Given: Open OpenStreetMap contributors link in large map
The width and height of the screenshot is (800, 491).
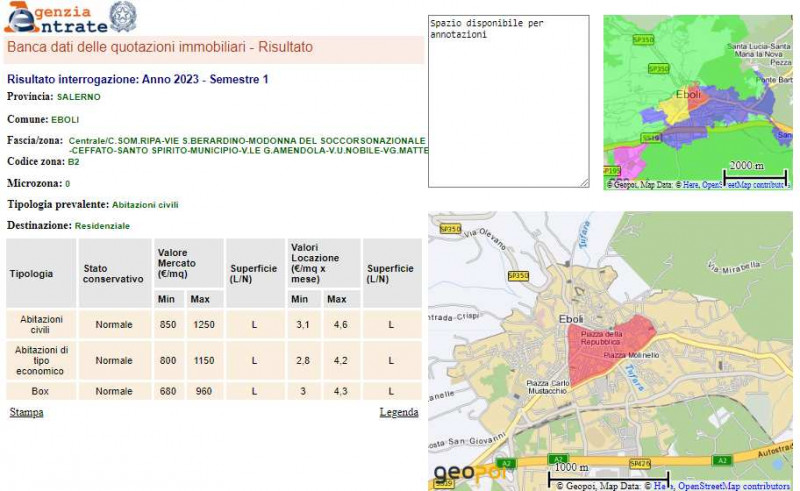Looking at the screenshot, I should pos(734,486).
